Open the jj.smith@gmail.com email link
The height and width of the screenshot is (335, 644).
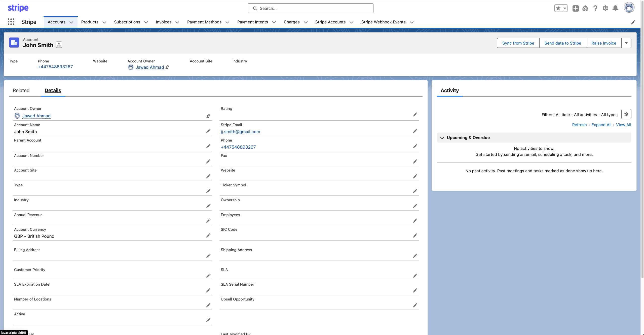240,132
